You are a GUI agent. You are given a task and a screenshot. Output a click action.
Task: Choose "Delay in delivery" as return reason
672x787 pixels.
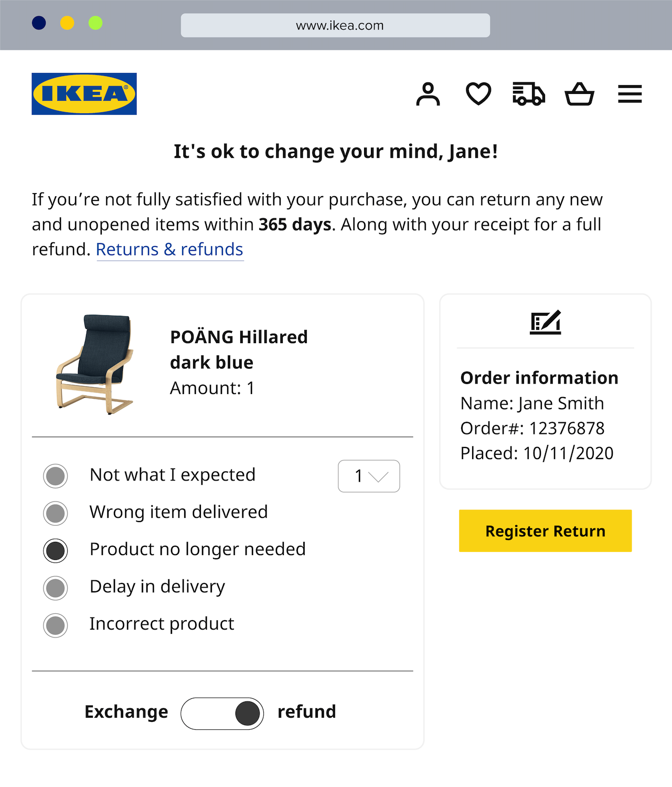pos(56,588)
